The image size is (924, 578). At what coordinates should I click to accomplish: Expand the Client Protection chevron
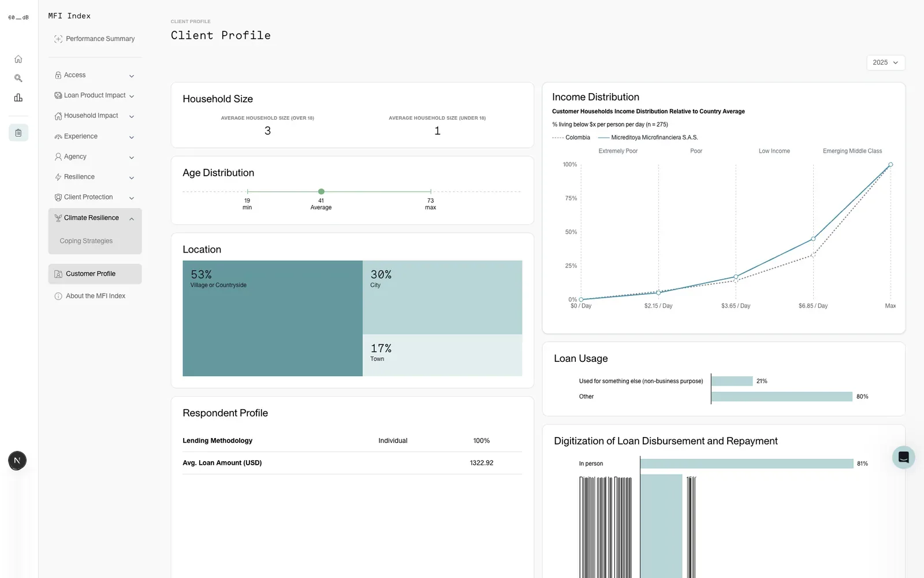pos(132,198)
